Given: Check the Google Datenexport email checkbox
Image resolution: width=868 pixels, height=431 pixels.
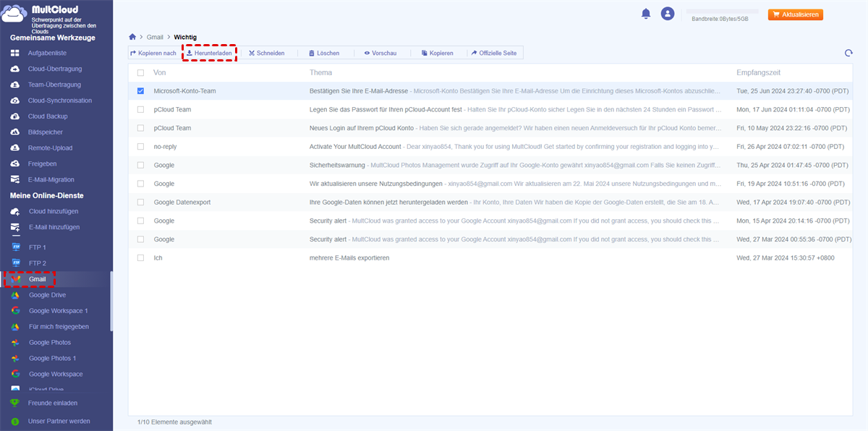Looking at the screenshot, I should [140, 202].
